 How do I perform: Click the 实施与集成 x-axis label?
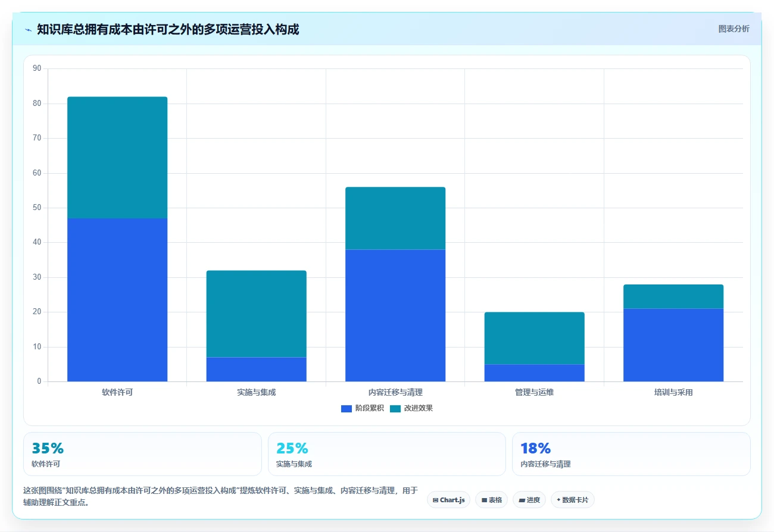[x=257, y=393]
